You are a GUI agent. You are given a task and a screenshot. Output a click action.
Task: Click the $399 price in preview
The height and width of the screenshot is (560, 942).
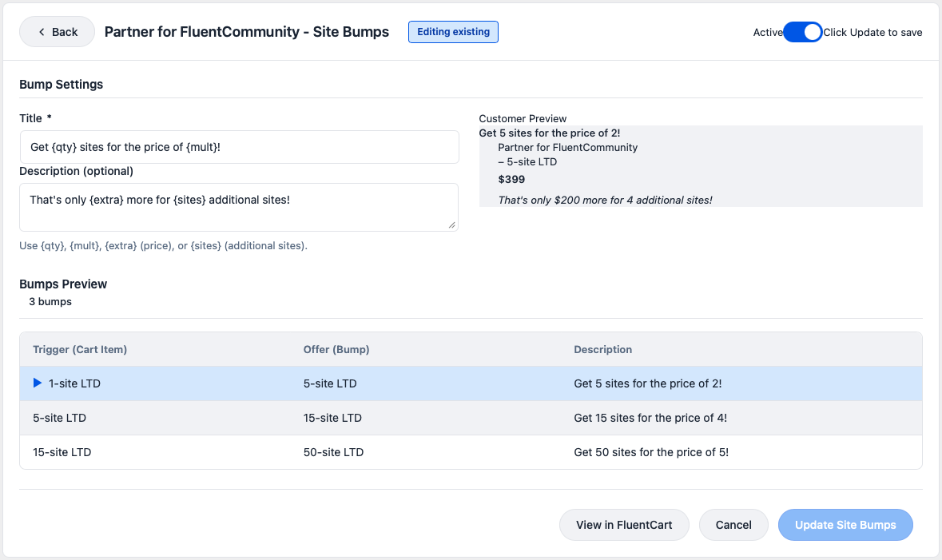511,179
